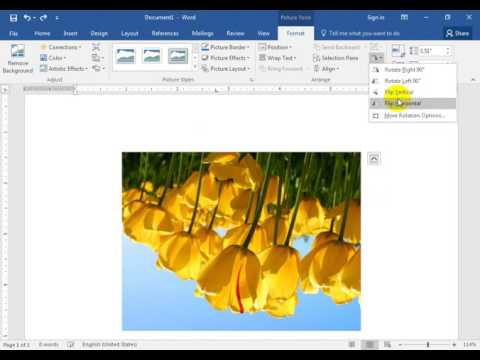
Task: Switch to the Layout tab
Action: click(x=130, y=33)
